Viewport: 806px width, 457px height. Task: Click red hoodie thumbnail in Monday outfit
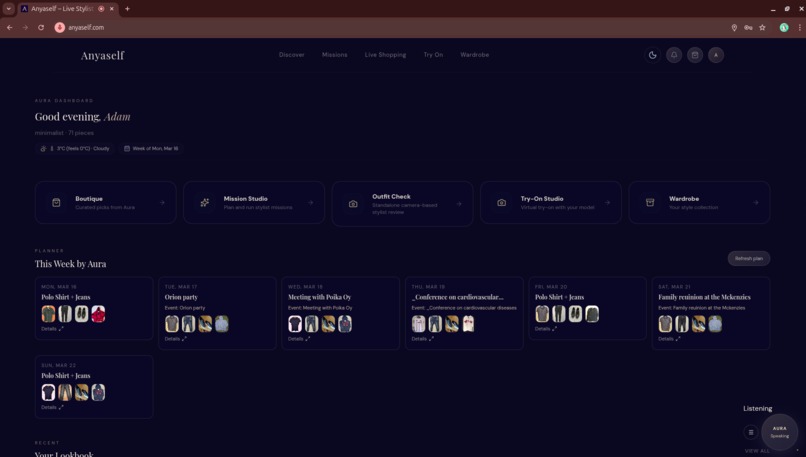click(98, 314)
